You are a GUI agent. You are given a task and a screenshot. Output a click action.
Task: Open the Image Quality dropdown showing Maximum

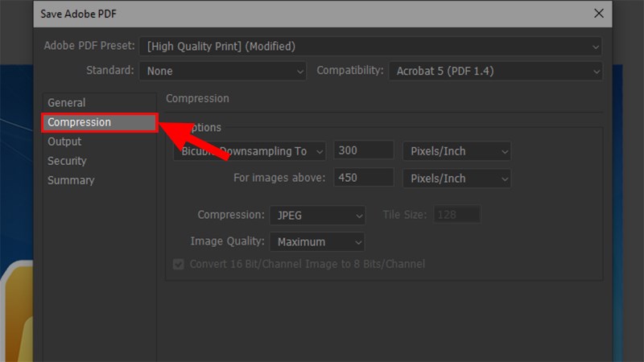click(x=317, y=241)
